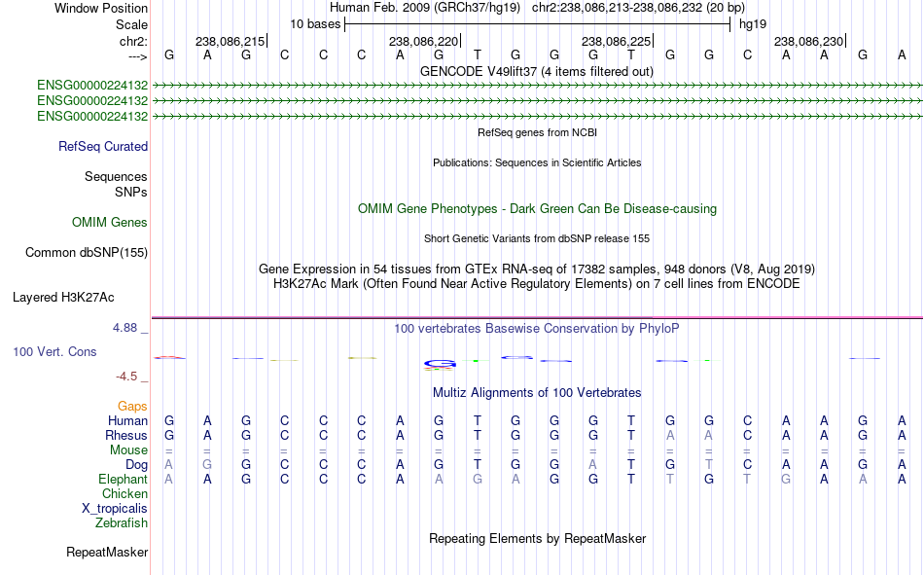The height and width of the screenshot is (575, 924).
Task: Select the second ENSG00000224132 transcript label
Action: point(92,101)
